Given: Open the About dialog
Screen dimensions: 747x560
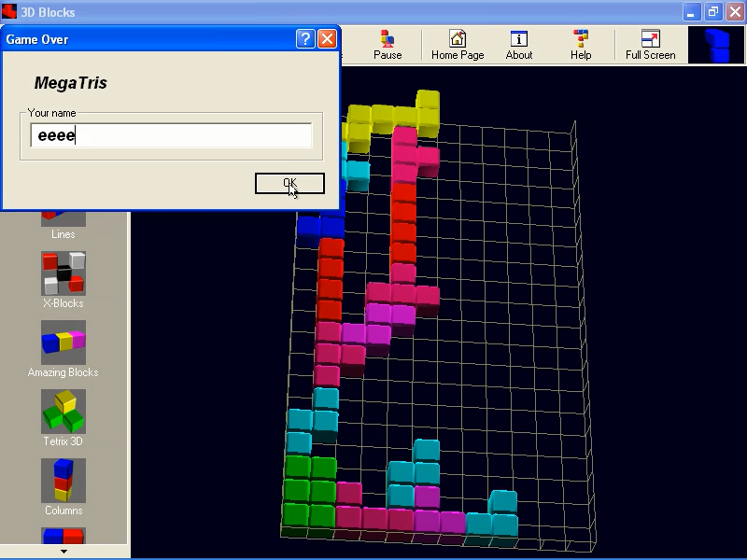Looking at the screenshot, I should point(518,44).
